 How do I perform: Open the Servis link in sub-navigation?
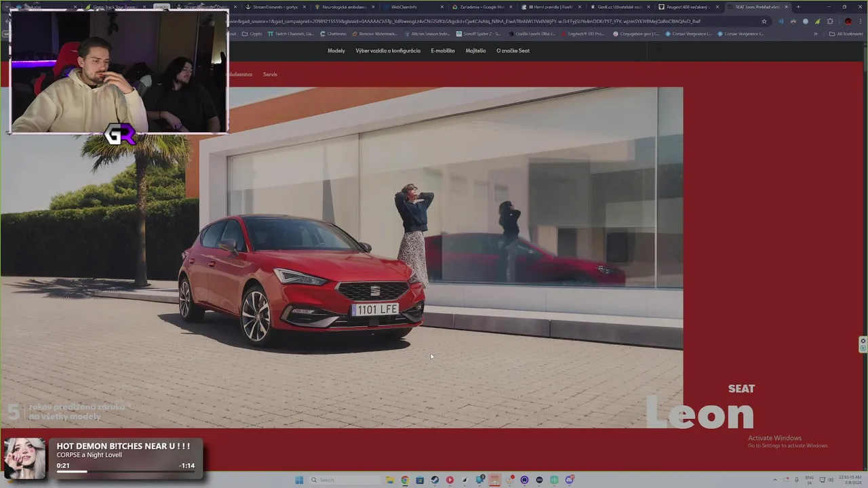(270, 75)
